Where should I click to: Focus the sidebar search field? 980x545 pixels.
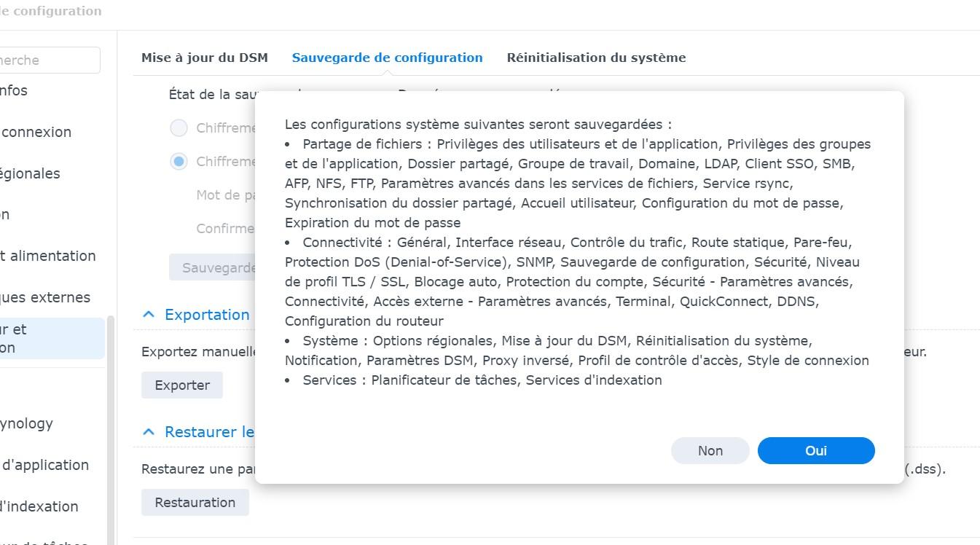click(x=50, y=60)
